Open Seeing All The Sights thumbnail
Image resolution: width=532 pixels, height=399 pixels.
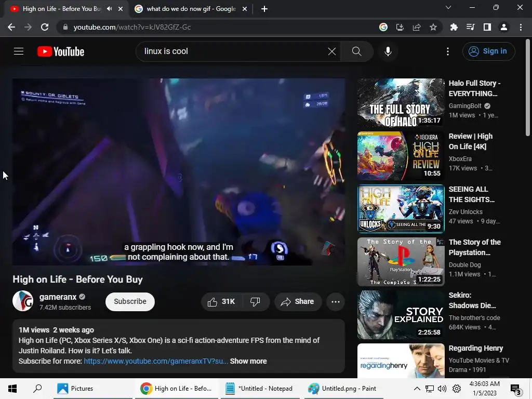[401, 209]
